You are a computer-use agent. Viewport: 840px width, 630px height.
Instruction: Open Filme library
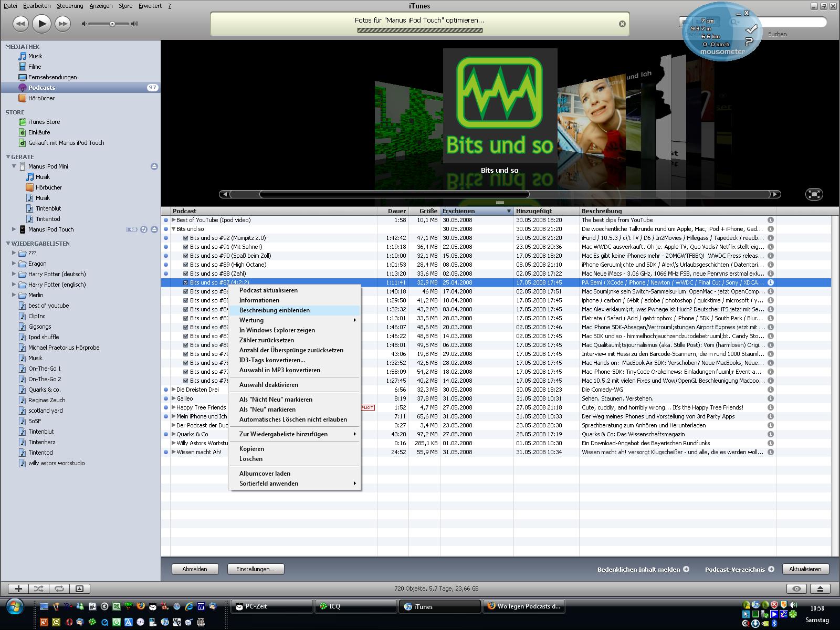(x=35, y=67)
